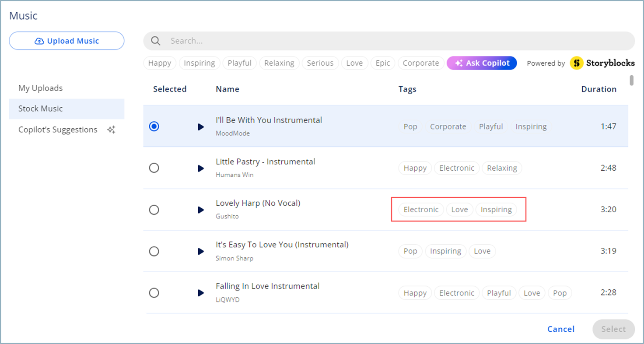The height and width of the screenshot is (344, 644).
Task: Filter by Love mood chip
Action: (x=354, y=63)
